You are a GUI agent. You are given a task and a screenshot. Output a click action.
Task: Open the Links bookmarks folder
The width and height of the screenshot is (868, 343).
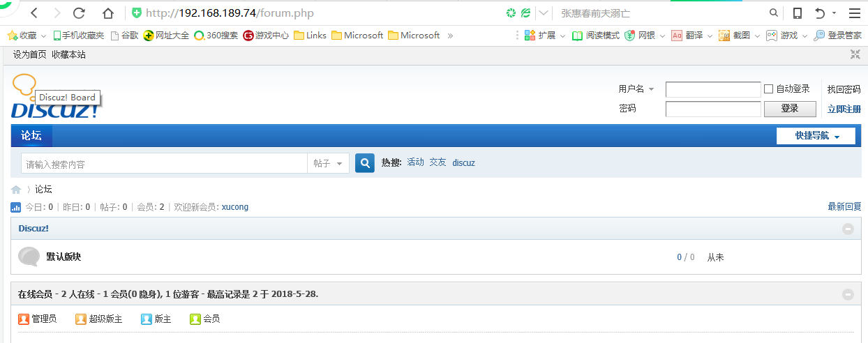click(310, 35)
